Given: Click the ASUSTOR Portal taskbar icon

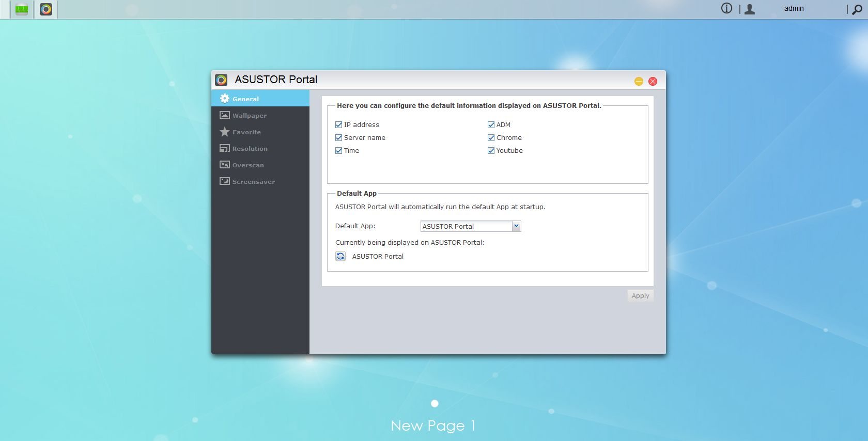Looking at the screenshot, I should coord(46,9).
